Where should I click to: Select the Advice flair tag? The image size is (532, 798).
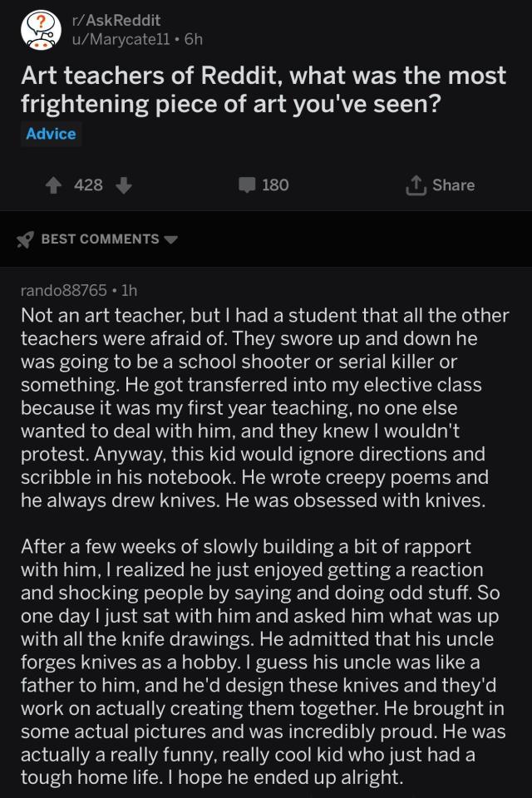[51, 134]
